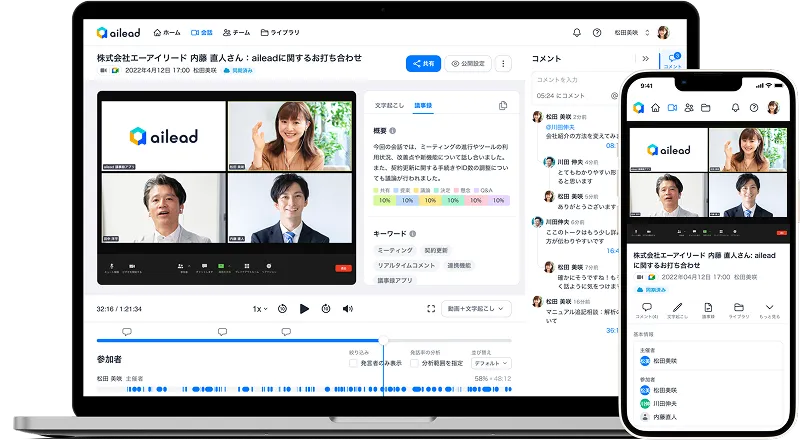Tap the help icon in phone header
This screenshot has width=800, height=440.
pyautogui.click(x=754, y=108)
